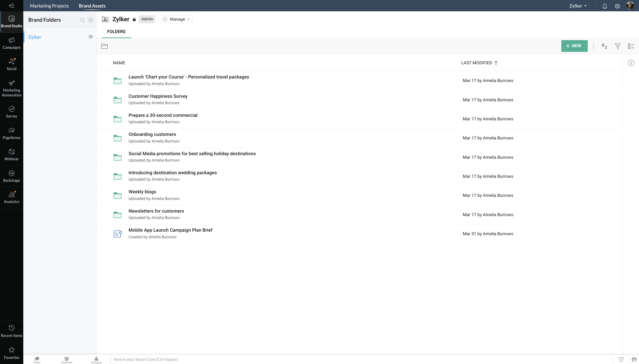Select the FOLDERS tab
639x364 pixels.
116,31
